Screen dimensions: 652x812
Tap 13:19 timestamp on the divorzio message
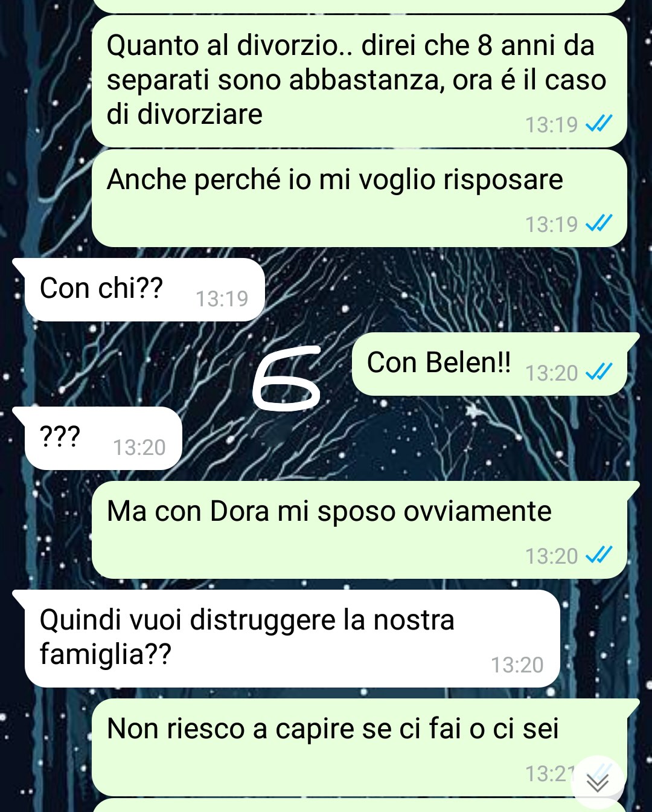click(552, 124)
